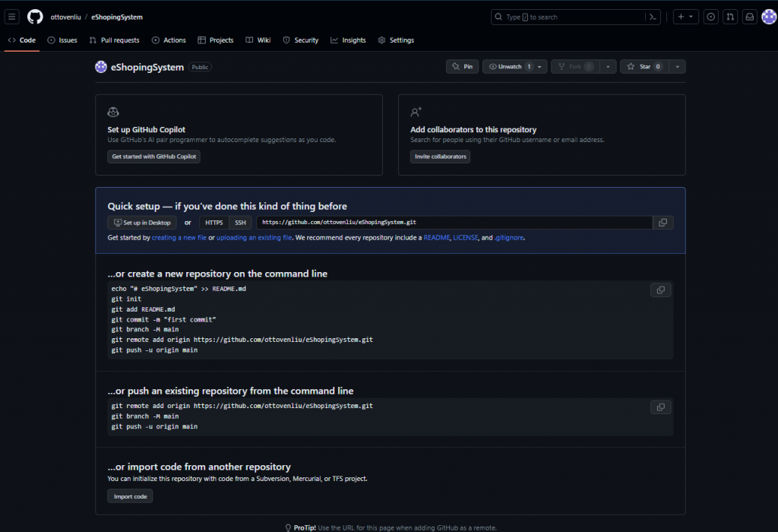Click 'Add collaborators to this repository' heading
Screen dimensions: 778x532
pyautogui.click(x=473, y=129)
